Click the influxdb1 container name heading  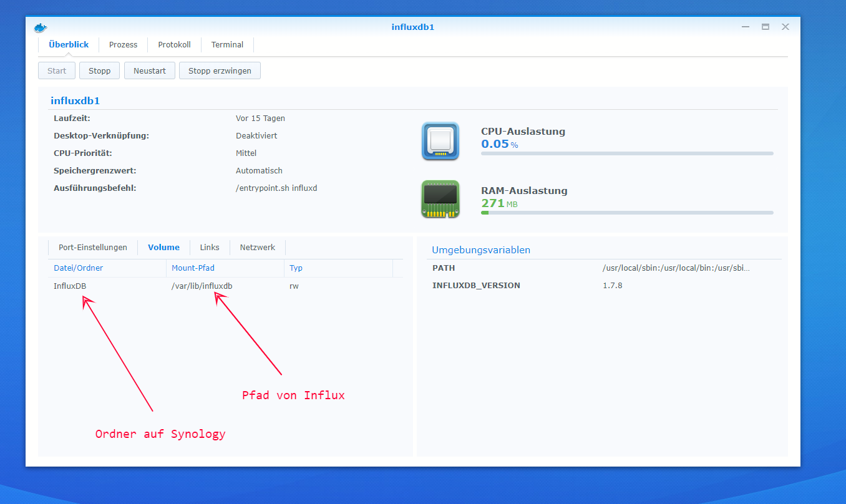click(x=75, y=100)
